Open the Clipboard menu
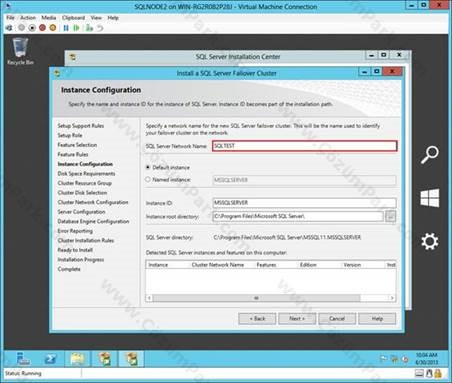Viewport: 452px width, 383px height. [x=73, y=18]
